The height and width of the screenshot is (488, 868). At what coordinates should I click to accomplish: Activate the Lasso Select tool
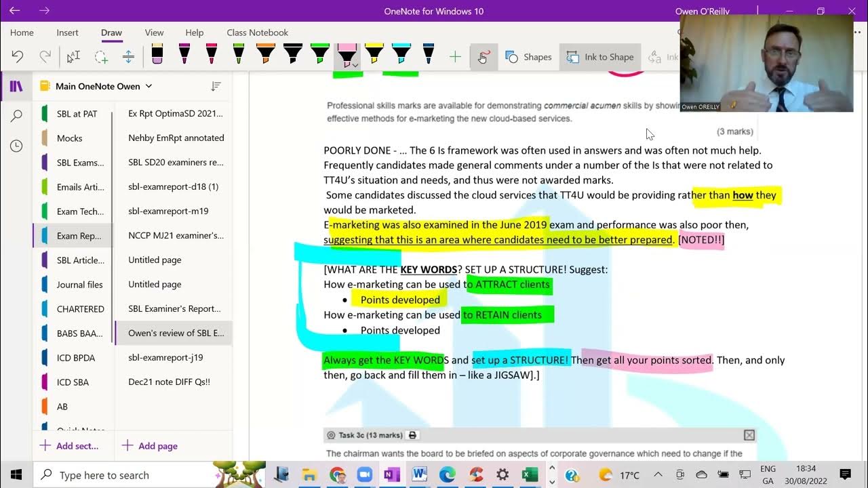(101, 57)
